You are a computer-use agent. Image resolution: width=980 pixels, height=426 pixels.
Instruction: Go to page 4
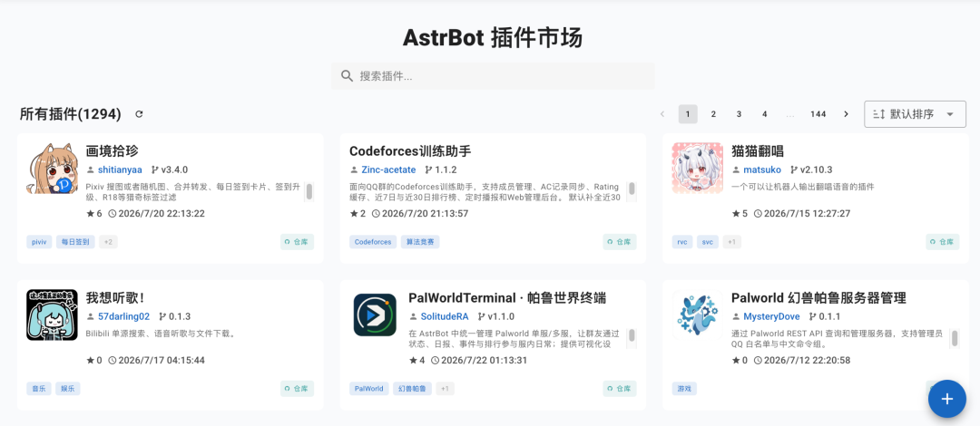tap(764, 113)
